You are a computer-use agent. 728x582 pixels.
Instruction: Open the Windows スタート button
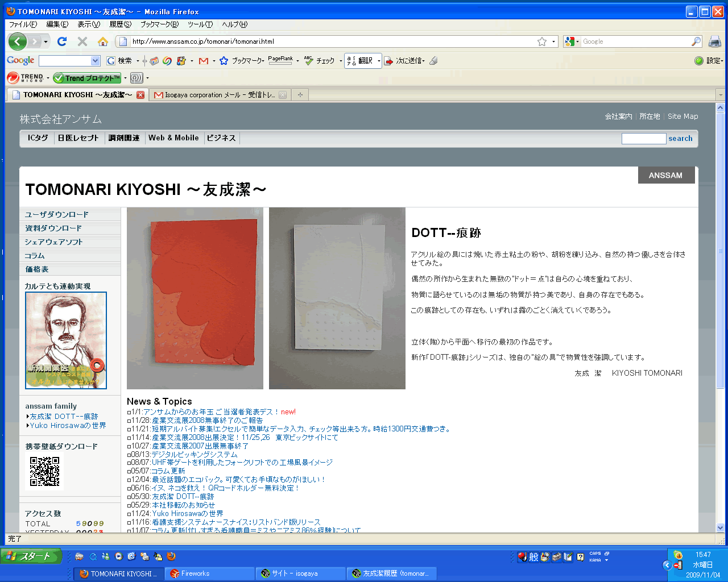click(x=31, y=556)
